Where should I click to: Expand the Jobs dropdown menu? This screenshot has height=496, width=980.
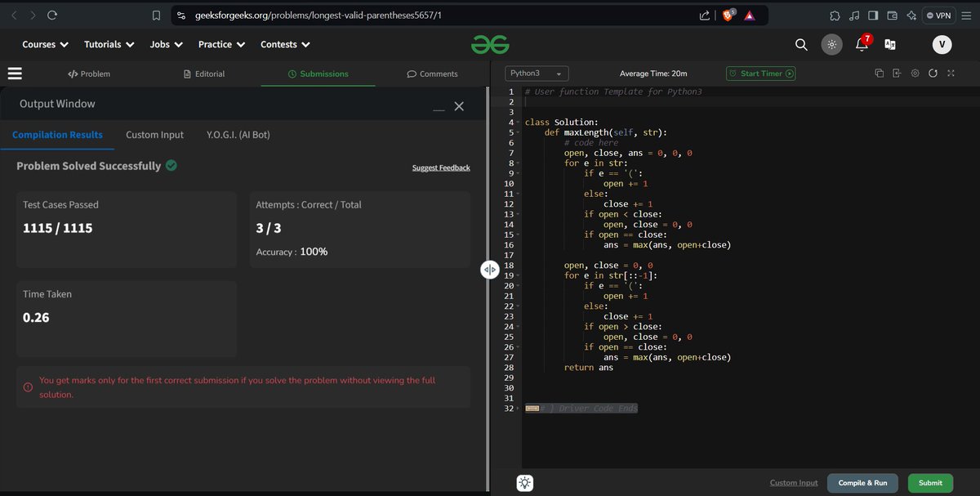point(166,45)
